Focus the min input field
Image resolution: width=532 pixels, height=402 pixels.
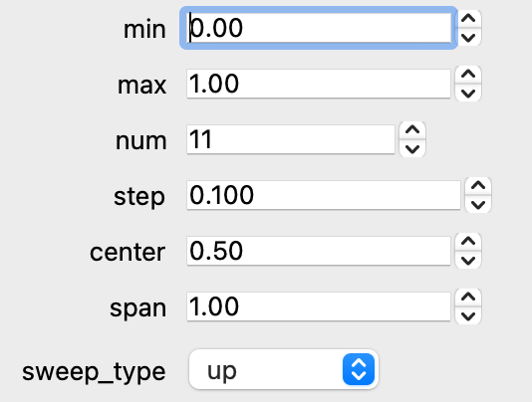click(x=319, y=28)
